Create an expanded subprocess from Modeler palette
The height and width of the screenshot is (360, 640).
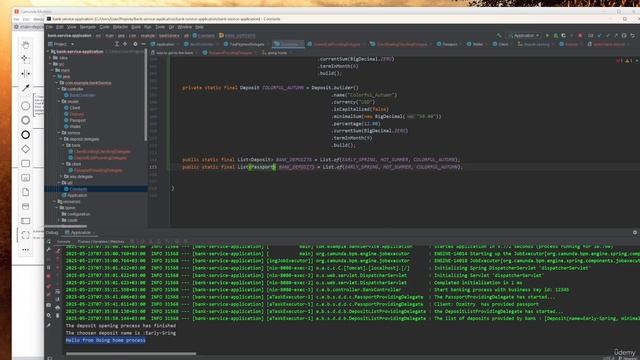point(25,178)
